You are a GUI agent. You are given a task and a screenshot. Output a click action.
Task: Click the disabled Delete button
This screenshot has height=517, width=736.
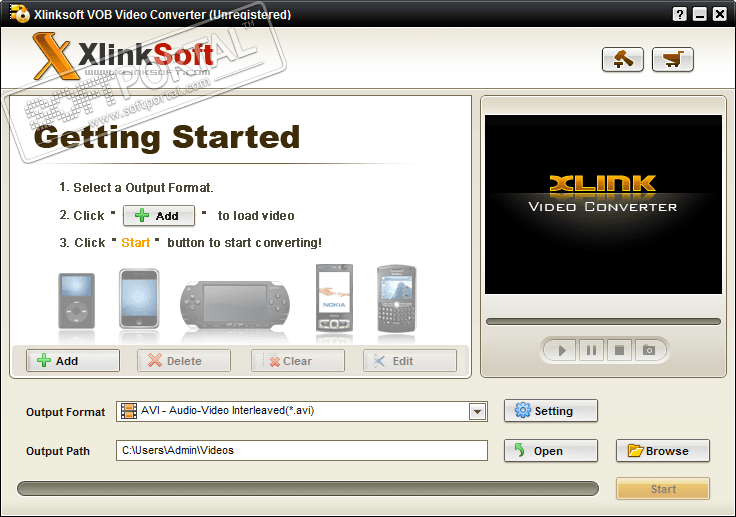(184, 361)
